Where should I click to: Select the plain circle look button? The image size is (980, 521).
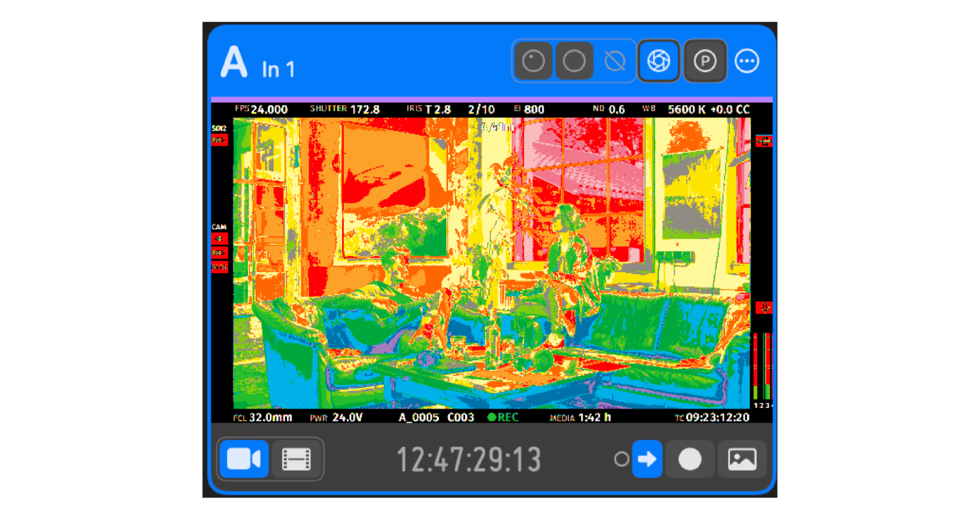pos(574,61)
